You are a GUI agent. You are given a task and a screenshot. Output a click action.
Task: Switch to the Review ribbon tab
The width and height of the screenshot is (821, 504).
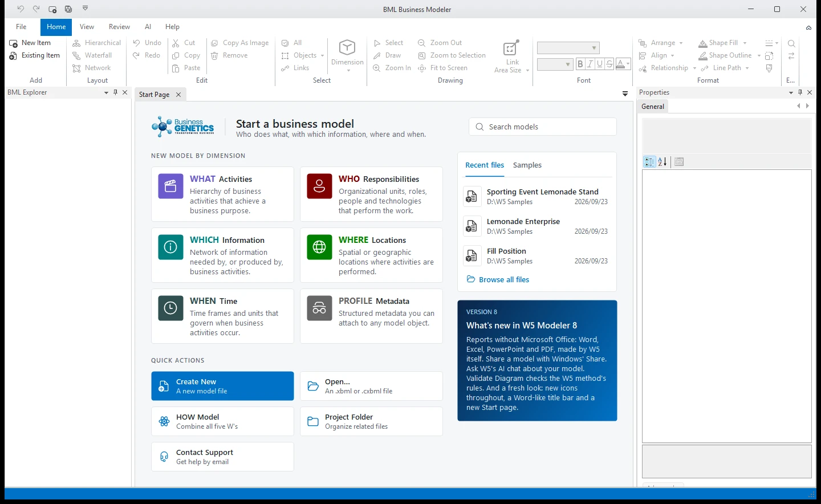click(x=119, y=27)
